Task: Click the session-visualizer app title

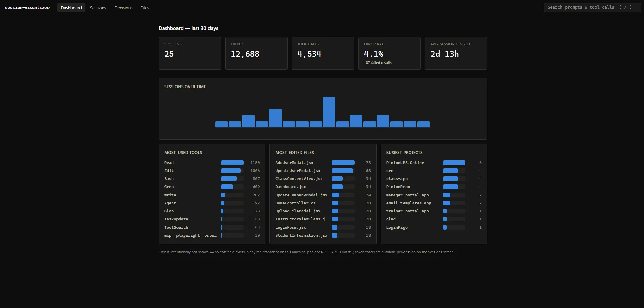Action: [27, 7]
